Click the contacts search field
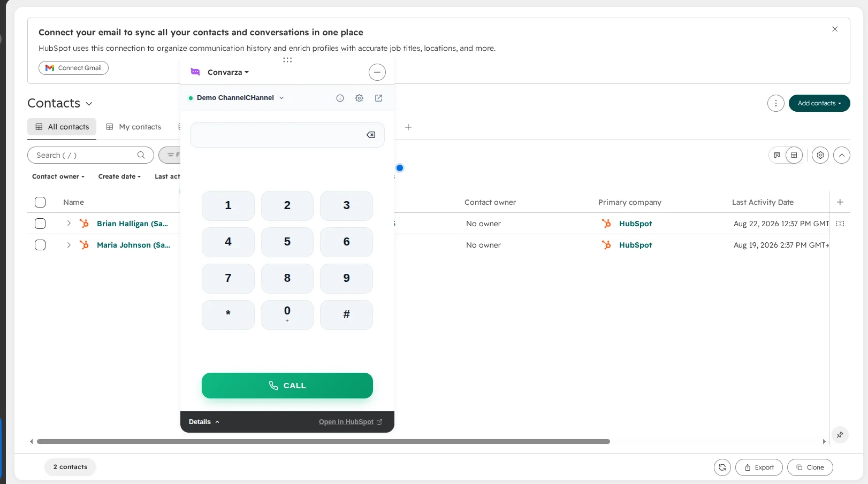The image size is (868, 484). (90, 155)
